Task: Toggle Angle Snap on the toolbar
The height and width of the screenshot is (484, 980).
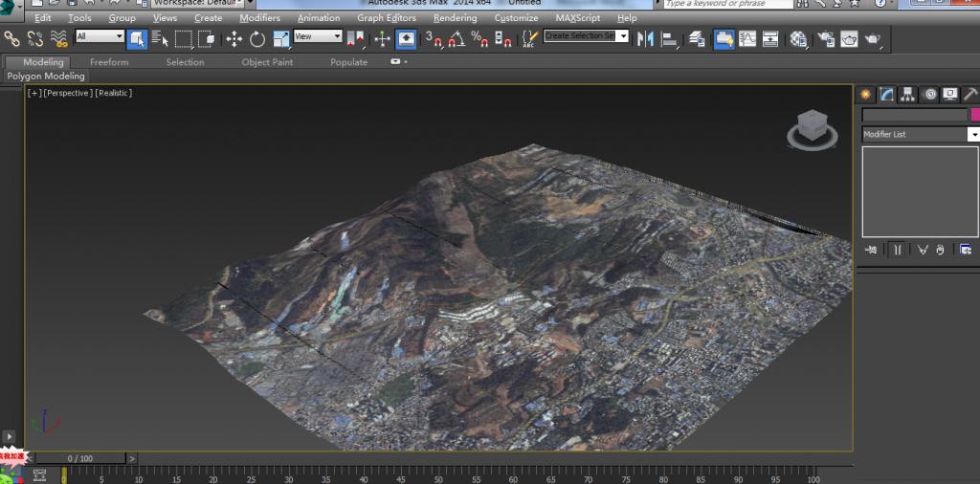Action: coord(457,39)
